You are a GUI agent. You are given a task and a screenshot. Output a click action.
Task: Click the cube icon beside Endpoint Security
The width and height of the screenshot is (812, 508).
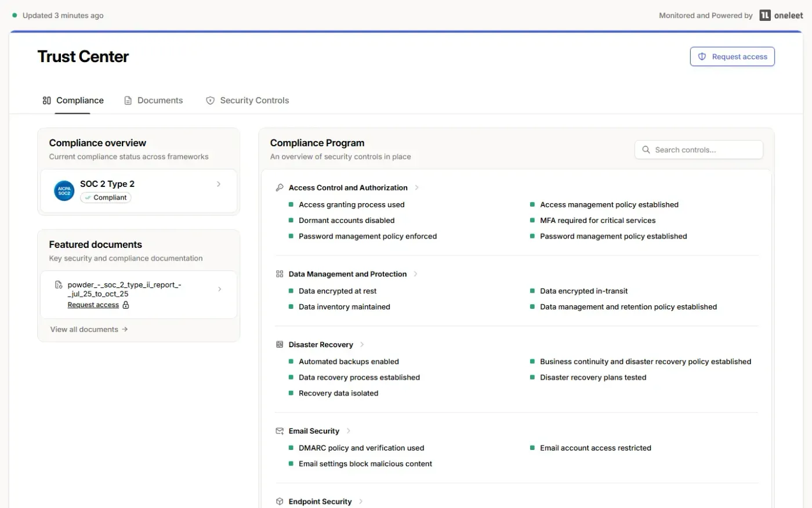click(x=280, y=502)
